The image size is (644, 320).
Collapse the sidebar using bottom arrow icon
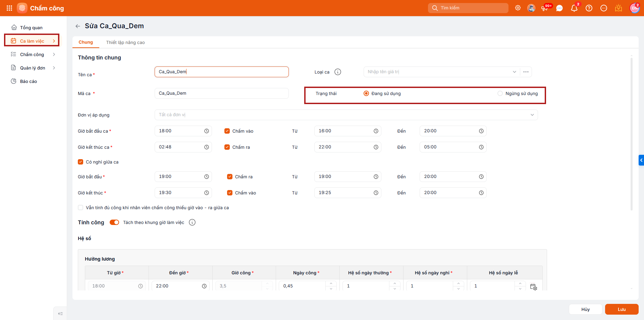[x=60, y=314]
